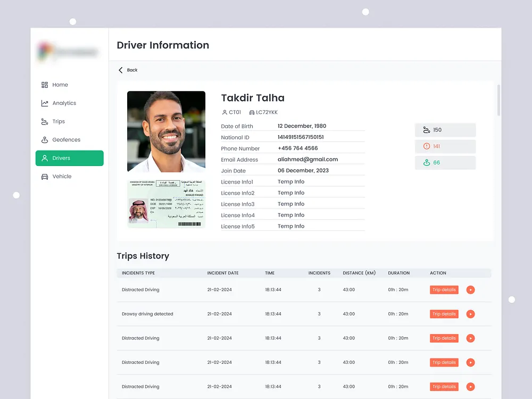The image size is (532, 399).
Task: Click the INCIDENTS TYPE column header
Action: tap(138, 273)
